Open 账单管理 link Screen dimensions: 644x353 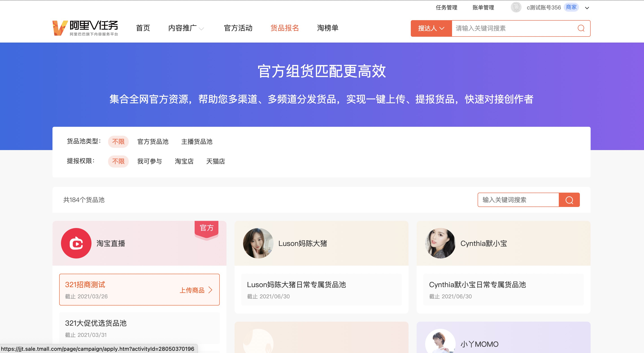coord(483,7)
